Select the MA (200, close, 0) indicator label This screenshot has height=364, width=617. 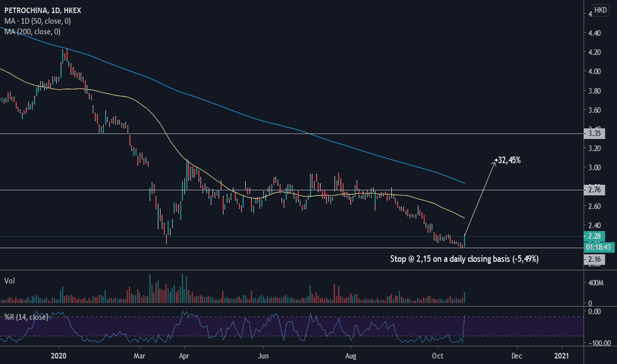32,32
